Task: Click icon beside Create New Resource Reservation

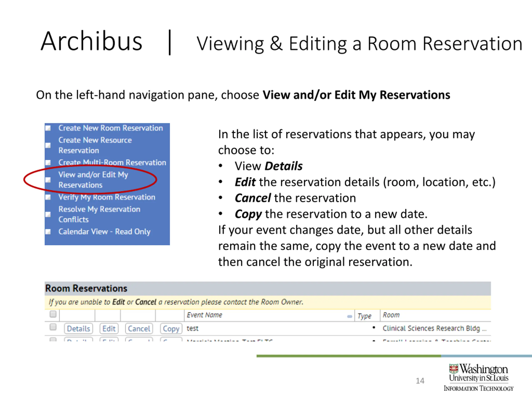Action: point(48,145)
